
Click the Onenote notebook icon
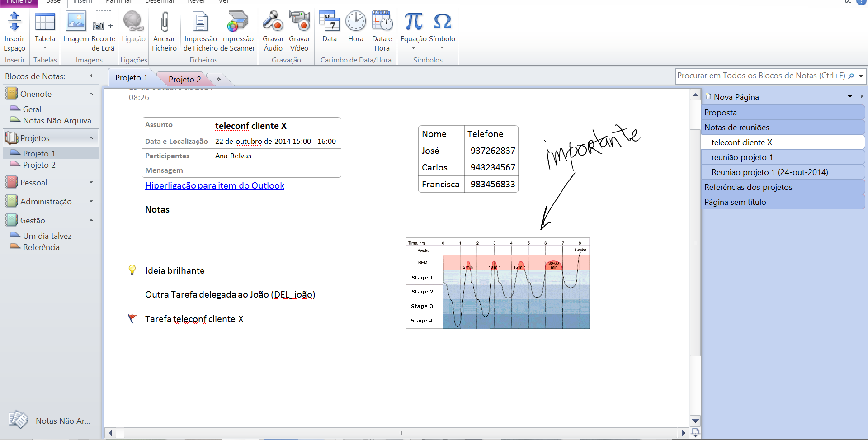[x=11, y=94]
